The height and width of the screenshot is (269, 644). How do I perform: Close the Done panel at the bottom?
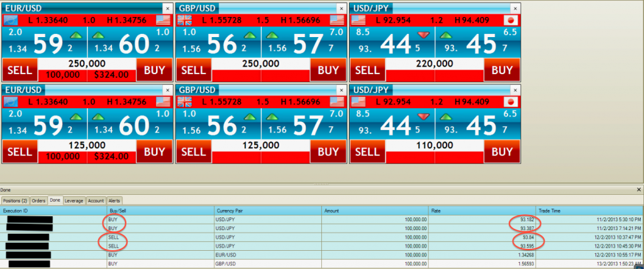click(x=639, y=189)
